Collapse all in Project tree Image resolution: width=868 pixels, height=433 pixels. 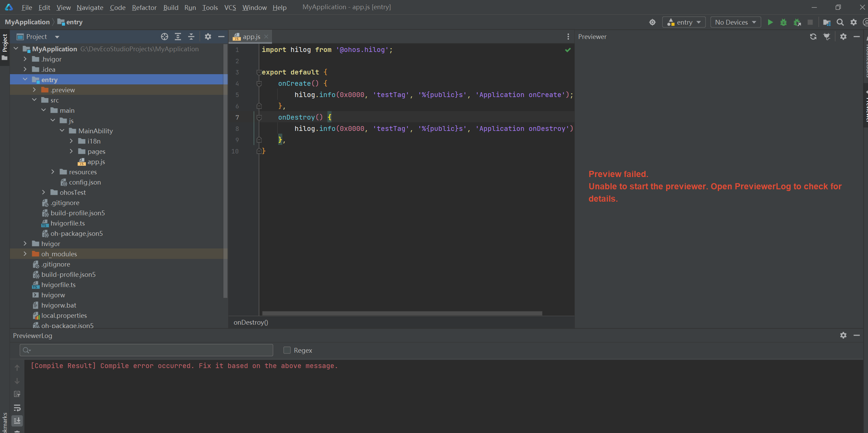[x=191, y=37]
